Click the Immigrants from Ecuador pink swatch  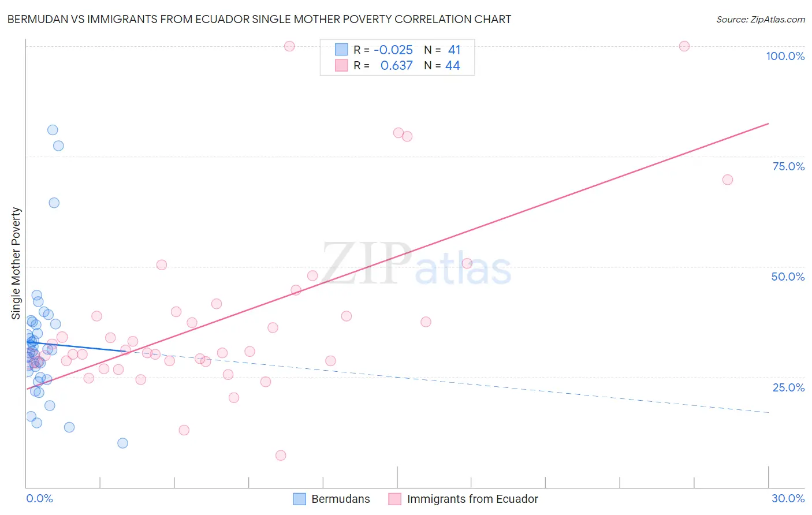[x=394, y=499]
